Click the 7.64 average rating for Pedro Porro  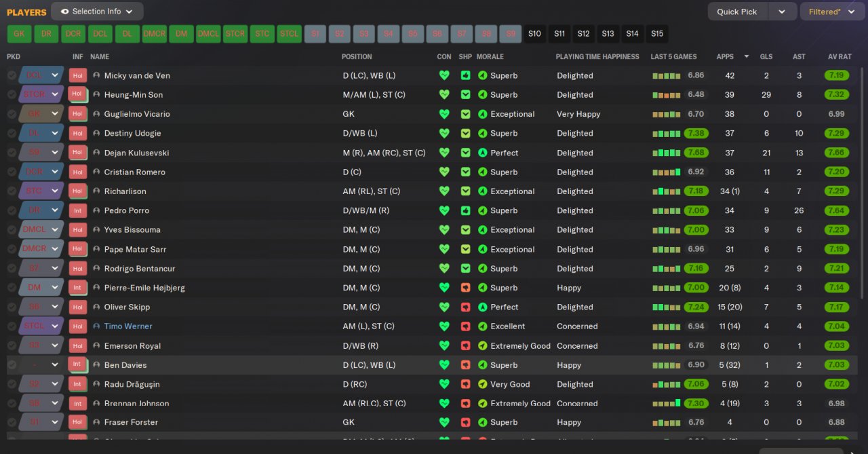click(837, 210)
